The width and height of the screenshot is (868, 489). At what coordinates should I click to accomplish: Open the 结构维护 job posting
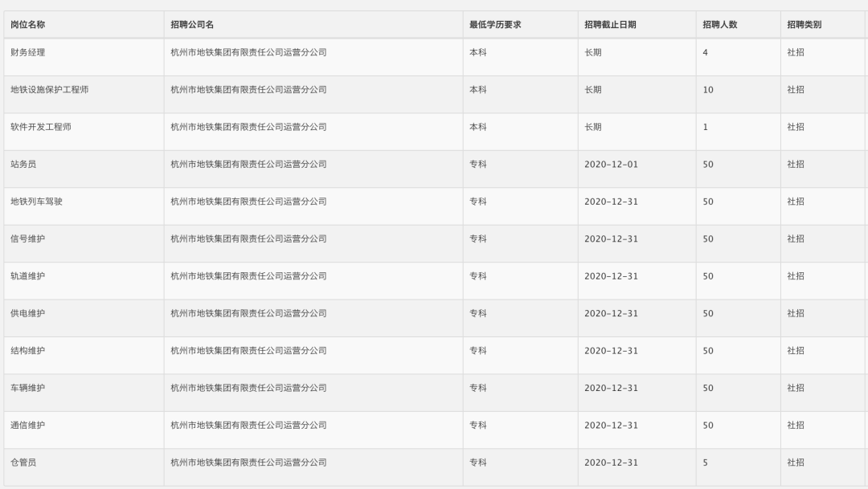coord(27,351)
